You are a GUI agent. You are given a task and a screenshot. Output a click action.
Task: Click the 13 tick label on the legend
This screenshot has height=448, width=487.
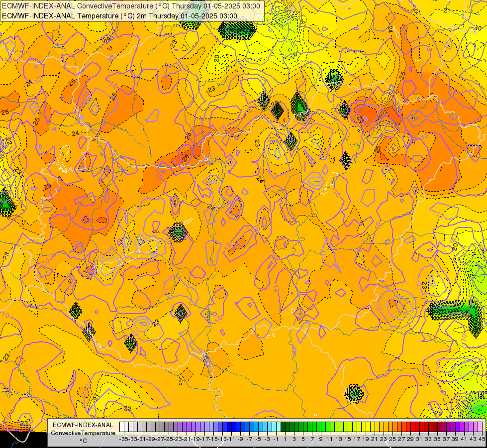click(339, 439)
